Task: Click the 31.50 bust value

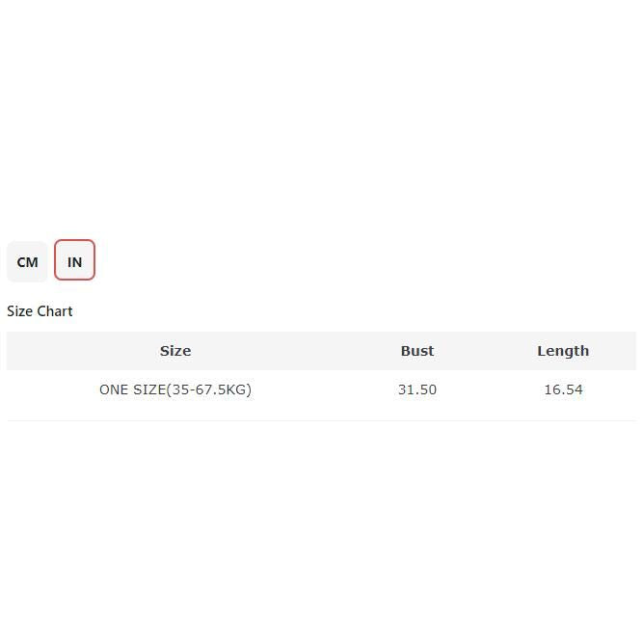Action: click(417, 390)
